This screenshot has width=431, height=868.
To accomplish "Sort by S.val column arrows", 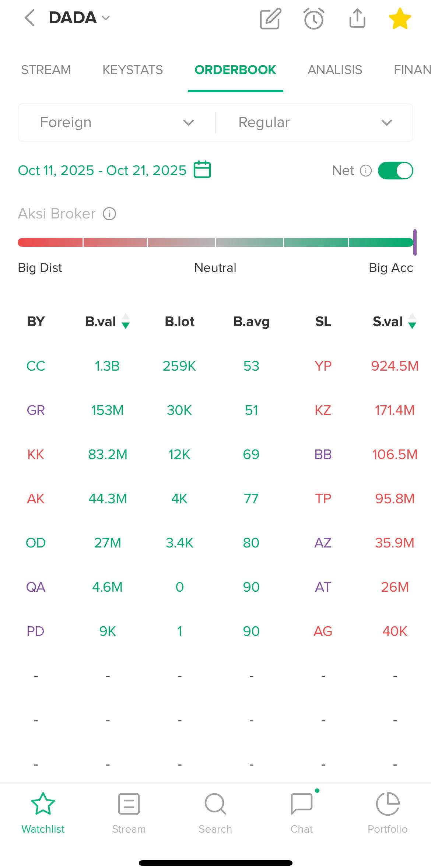I will tap(412, 321).
